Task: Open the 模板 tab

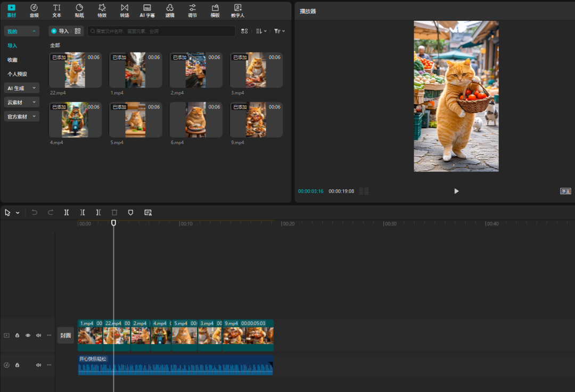Action: [215, 11]
